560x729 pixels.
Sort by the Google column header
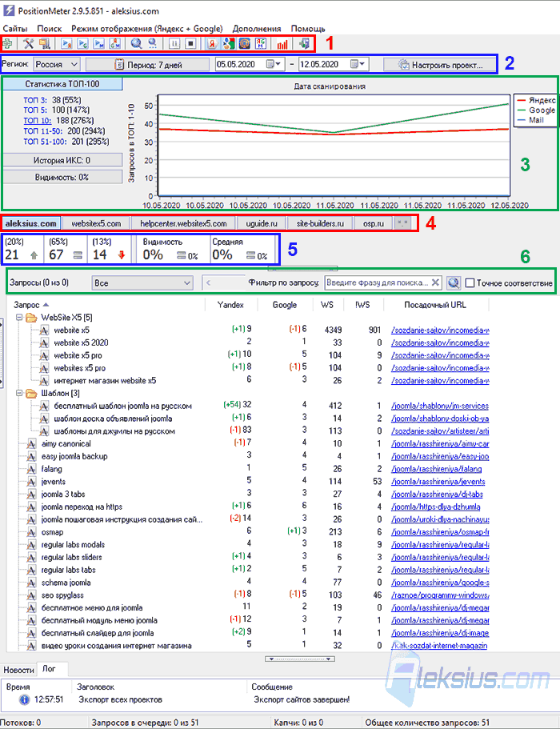coord(285,305)
